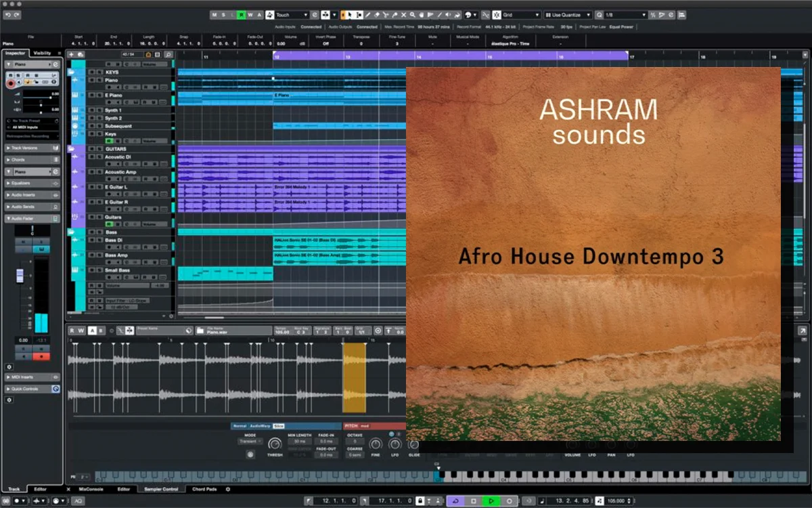Select the Range Selection tool
Image resolution: width=812 pixels, height=508 pixels.
[359, 15]
